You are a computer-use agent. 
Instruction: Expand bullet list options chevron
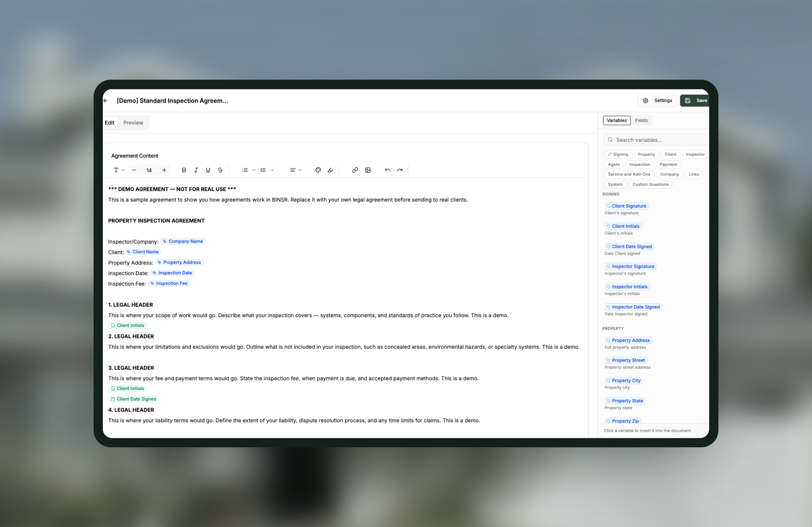[x=254, y=170]
